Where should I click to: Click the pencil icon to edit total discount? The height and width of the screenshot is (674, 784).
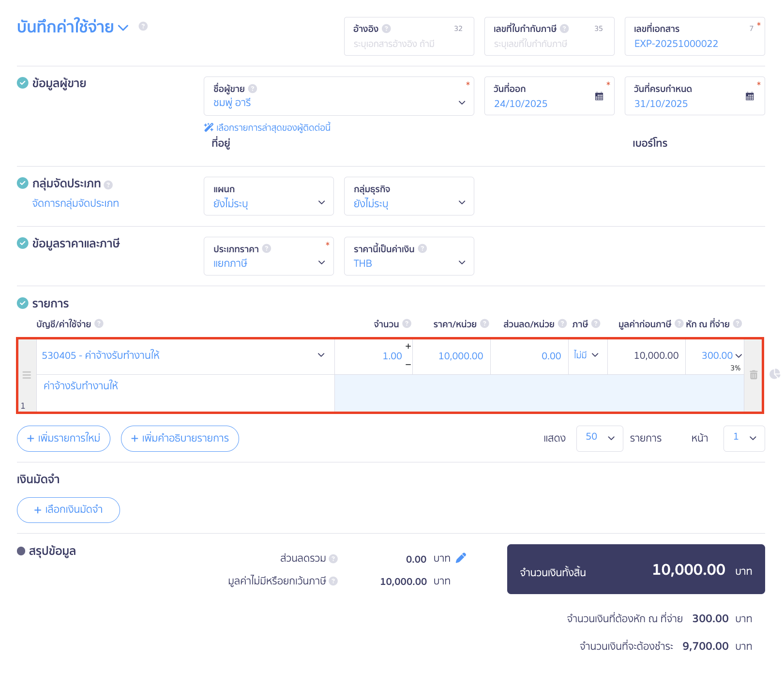pyautogui.click(x=461, y=558)
